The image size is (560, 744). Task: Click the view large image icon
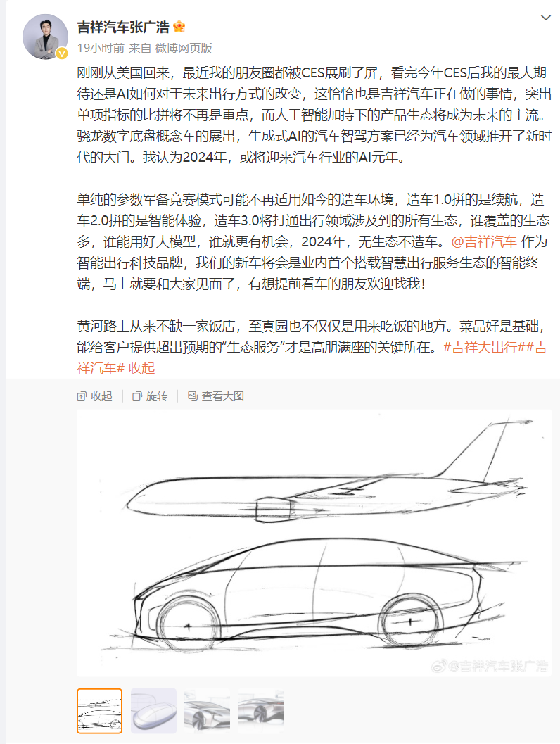coord(193,396)
